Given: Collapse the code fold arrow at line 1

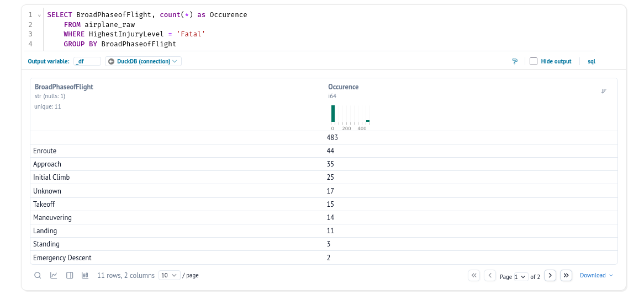Looking at the screenshot, I should [39, 15].
